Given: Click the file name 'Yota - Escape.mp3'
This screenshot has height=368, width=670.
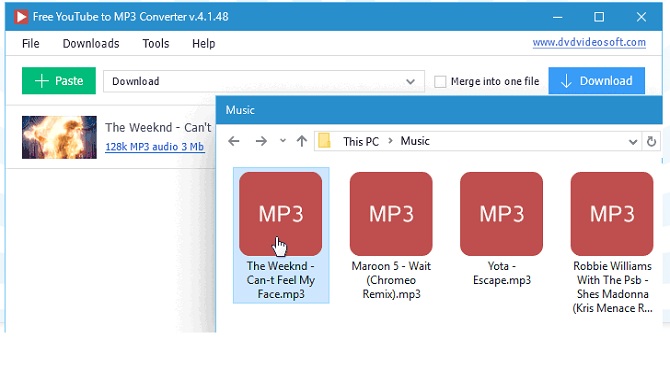Looking at the screenshot, I should point(502,273).
